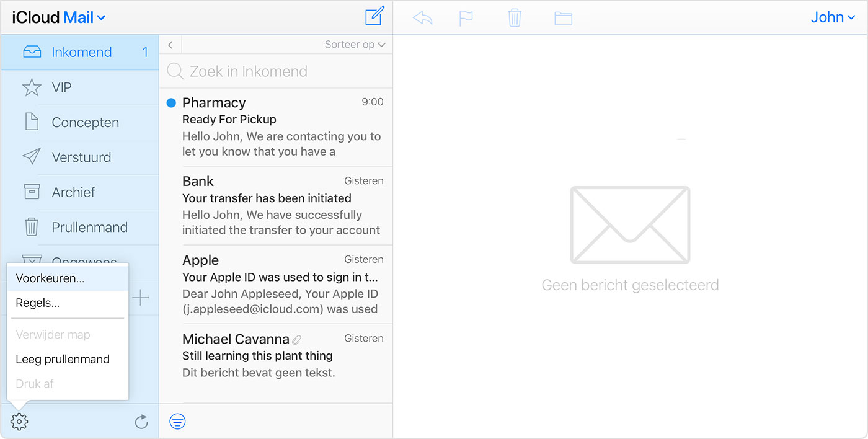Click the reply arrow icon
The image size is (868, 439).
[x=422, y=18]
